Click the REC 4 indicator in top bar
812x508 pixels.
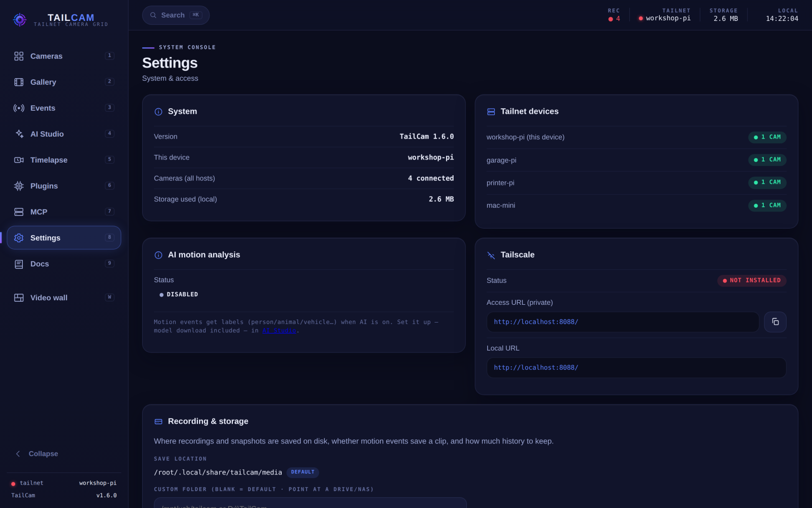614,15
